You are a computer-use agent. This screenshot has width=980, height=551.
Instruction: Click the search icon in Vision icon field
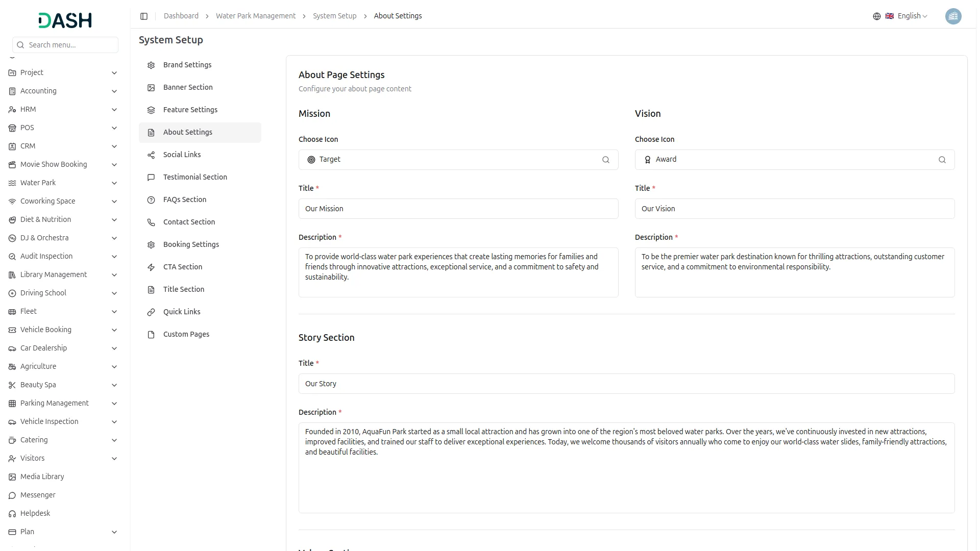tap(942, 160)
